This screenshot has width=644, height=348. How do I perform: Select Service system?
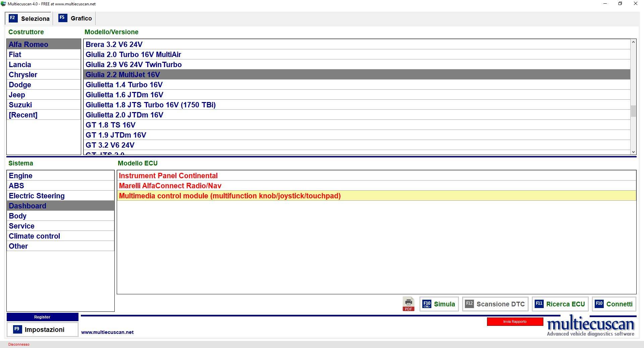click(60, 226)
